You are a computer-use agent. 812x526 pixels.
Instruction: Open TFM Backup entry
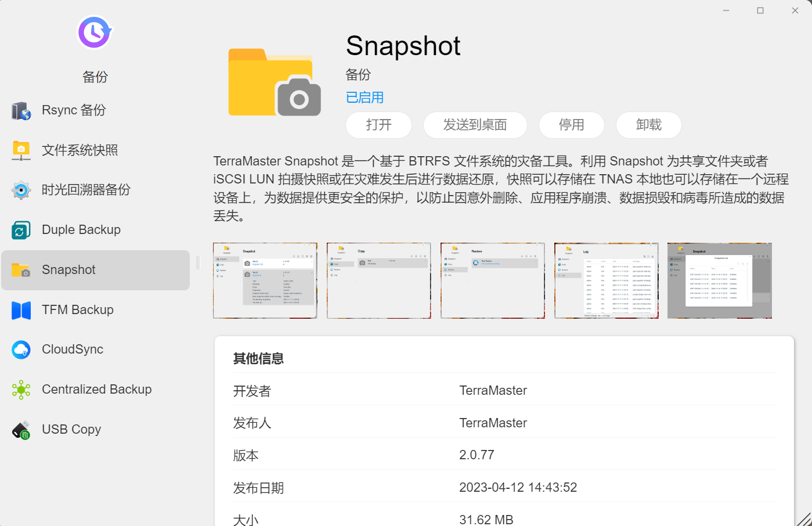click(96, 310)
